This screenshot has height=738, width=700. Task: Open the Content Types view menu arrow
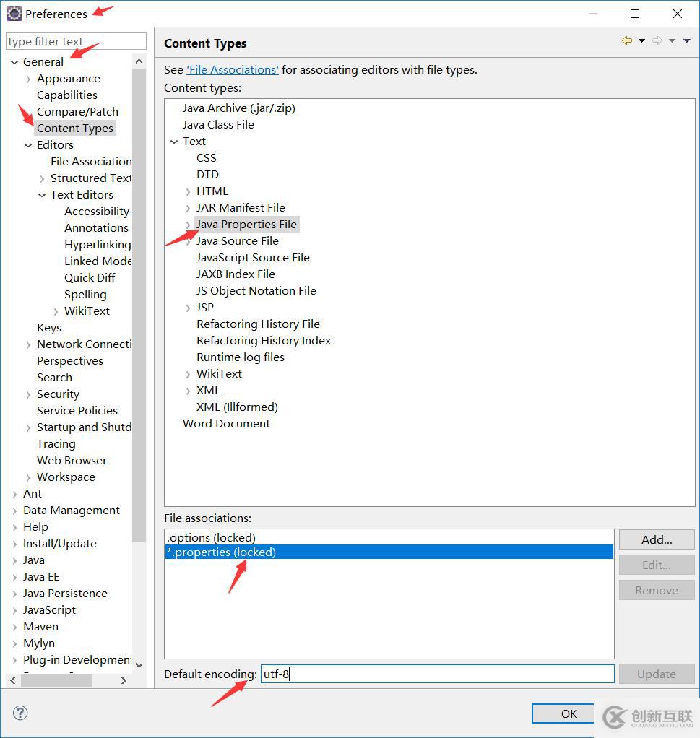coord(687,41)
